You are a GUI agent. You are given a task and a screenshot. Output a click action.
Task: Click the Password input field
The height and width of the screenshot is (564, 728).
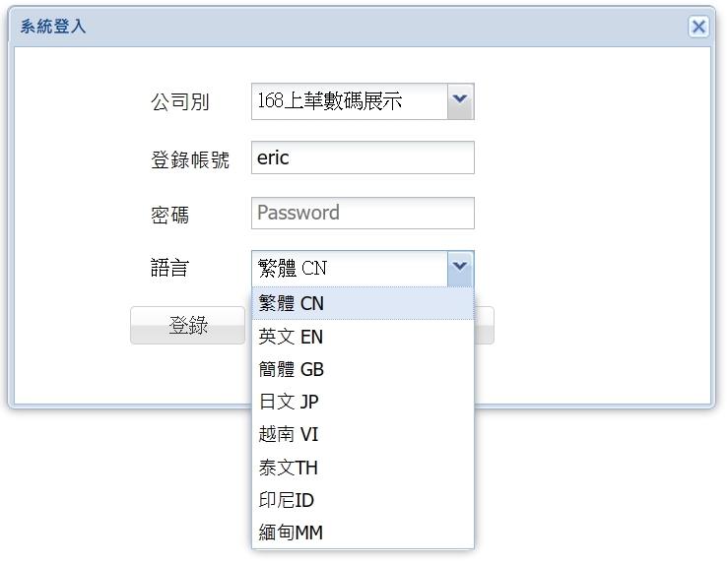[x=363, y=213]
